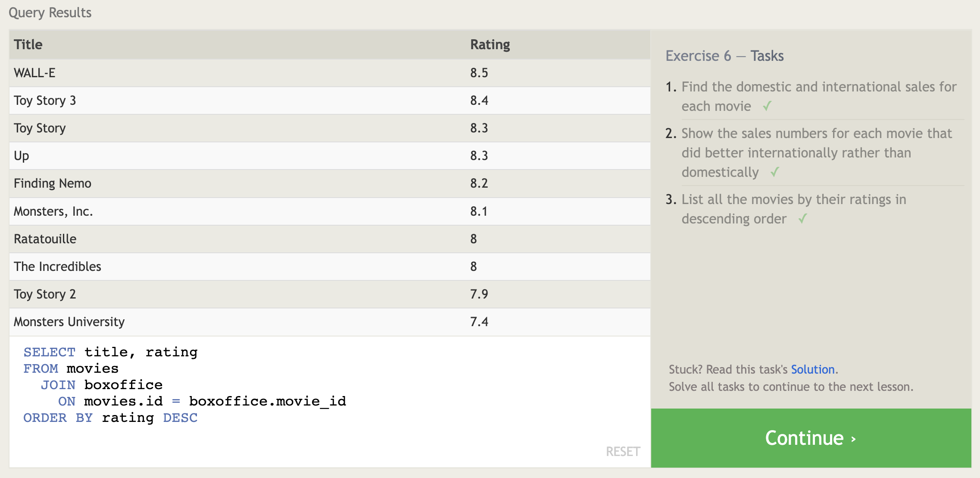Open the task's Solution link

[812, 369]
